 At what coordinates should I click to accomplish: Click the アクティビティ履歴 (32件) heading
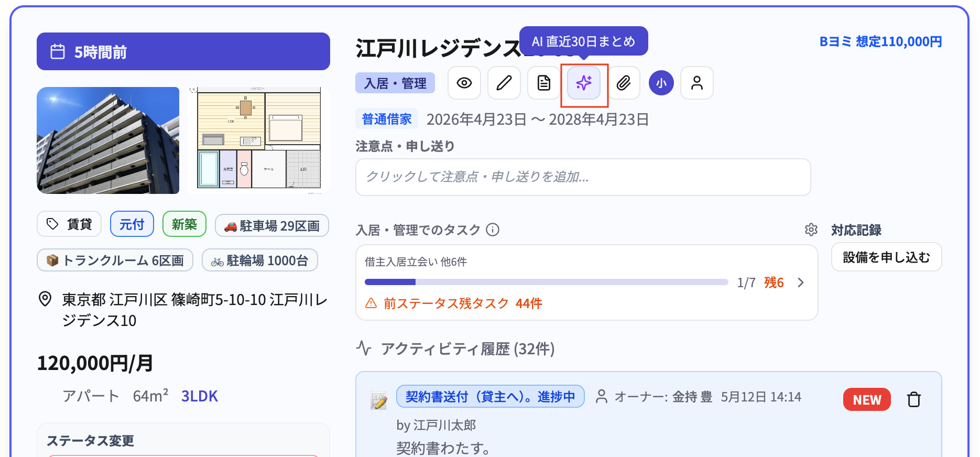tap(468, 349)
